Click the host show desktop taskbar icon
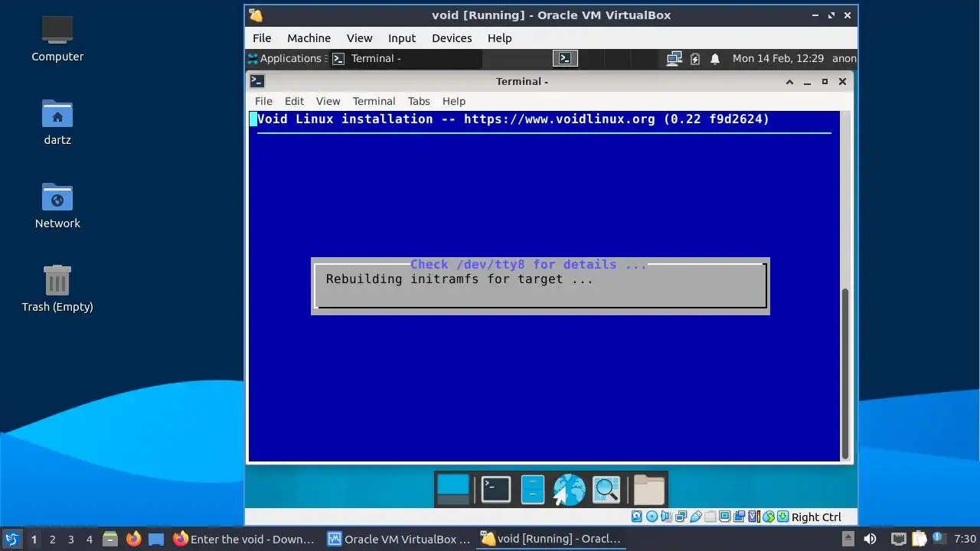 click(156, 539)
